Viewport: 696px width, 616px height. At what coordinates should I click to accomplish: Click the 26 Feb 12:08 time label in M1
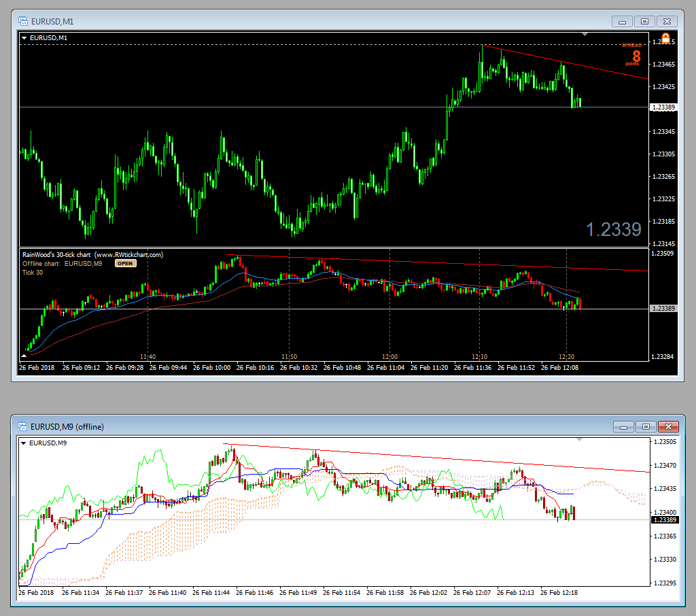click(x=560, y=368)
